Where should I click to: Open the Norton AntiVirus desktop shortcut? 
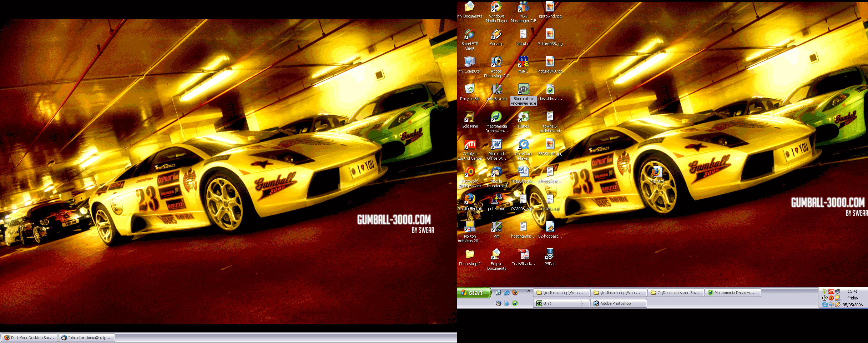click(x=470, y=232)
